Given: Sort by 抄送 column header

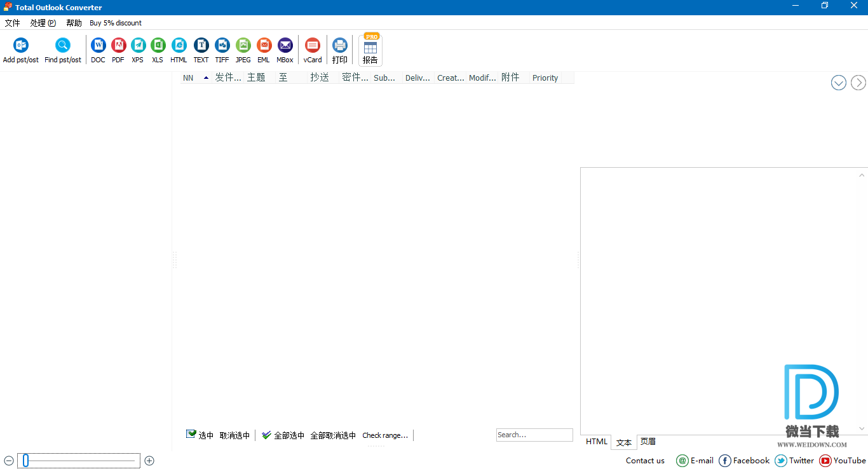Looking at the screenshot, I should pyautogui.click(x=323, y=78).
